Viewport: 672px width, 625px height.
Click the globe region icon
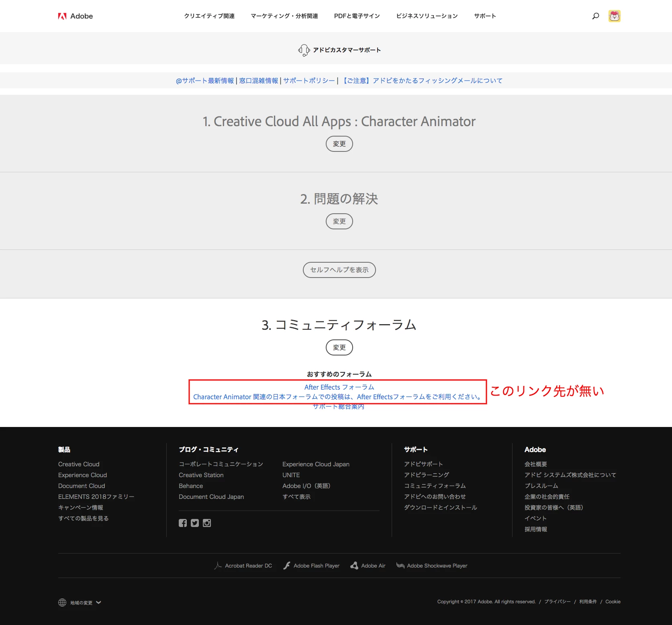tap(62, 603)
